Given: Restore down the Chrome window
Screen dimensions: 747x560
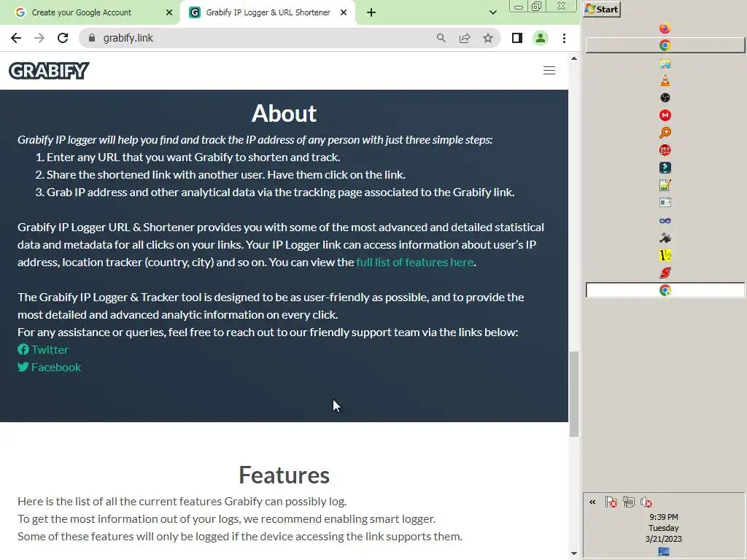Looking at the screenshot, I should pos(536,7).
